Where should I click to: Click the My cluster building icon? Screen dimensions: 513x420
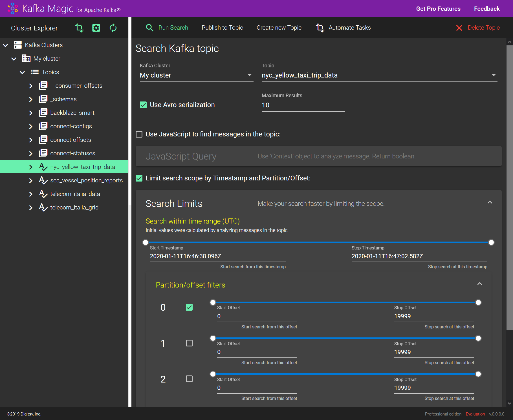coord(26,58)
